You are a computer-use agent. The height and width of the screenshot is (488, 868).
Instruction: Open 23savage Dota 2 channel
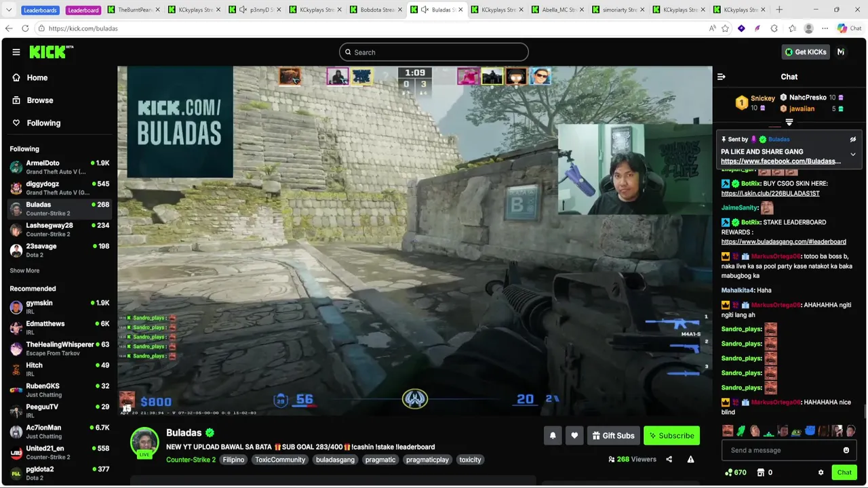coord(59,250)
